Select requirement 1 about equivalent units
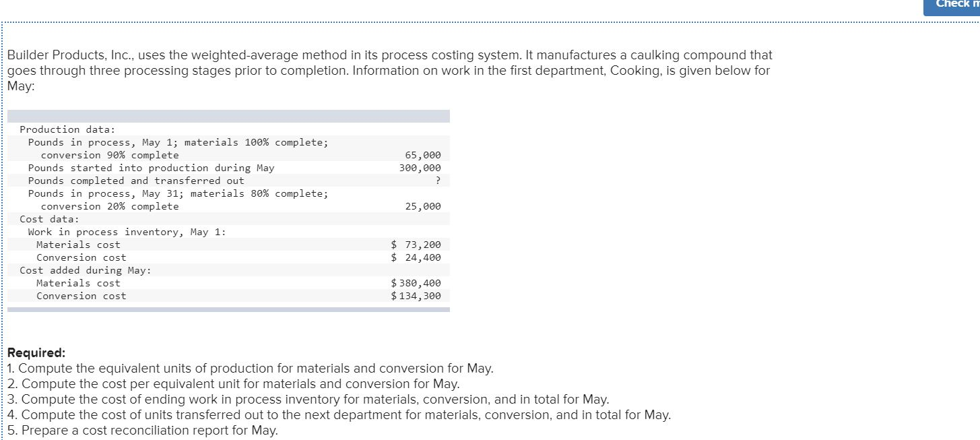The width and height of the screenshot is (980, 440). [249, 368]
